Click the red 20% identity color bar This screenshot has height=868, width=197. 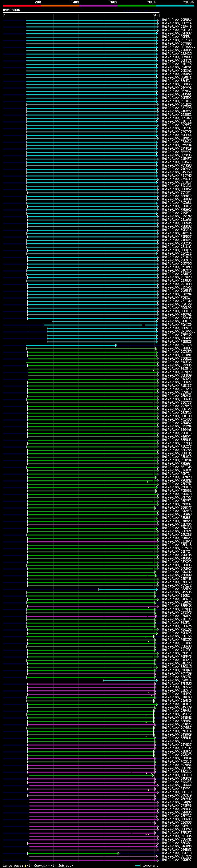[x=22, y=6]
